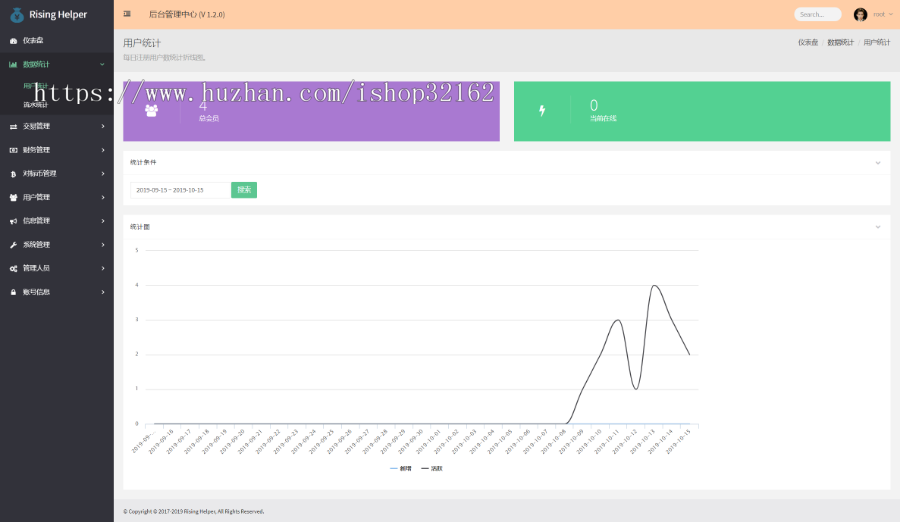Screen dimensions: 900x522
Task: Click the copyright footer text
Action: [x=193, y=511]
